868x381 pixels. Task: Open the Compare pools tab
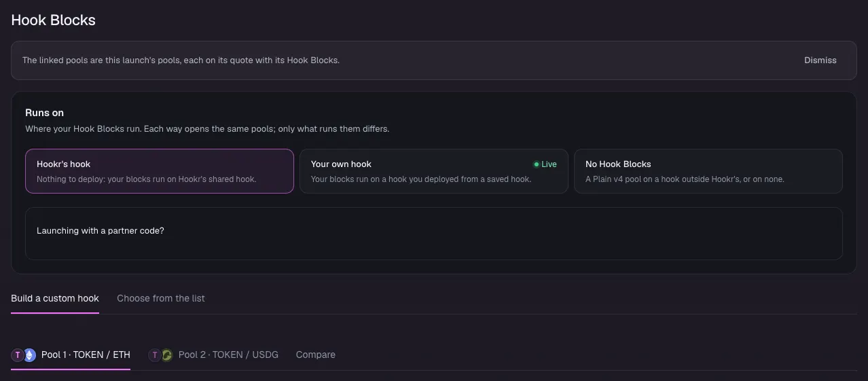click(x=316, y=355)
